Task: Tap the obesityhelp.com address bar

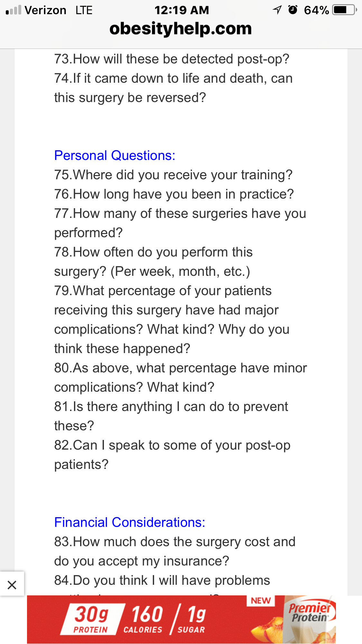Action: (x=181, y=29)
